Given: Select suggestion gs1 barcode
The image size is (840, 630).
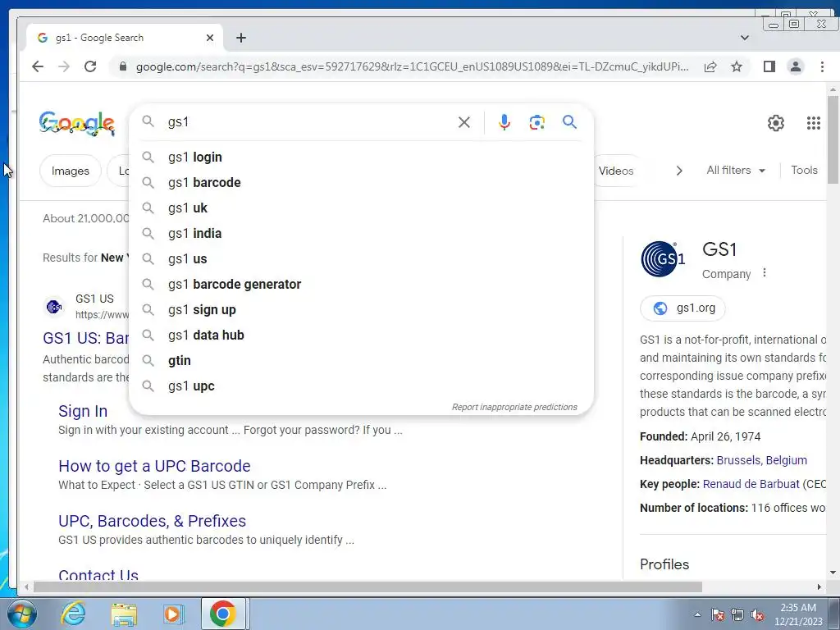Looking at the screenshot, I should [x=362, y=183].
